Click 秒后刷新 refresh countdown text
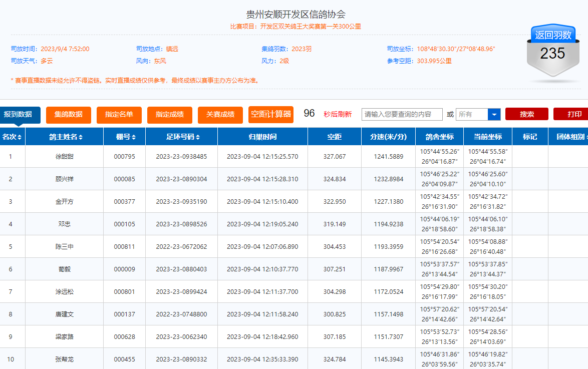588x369 pixels. coord(338,114)
